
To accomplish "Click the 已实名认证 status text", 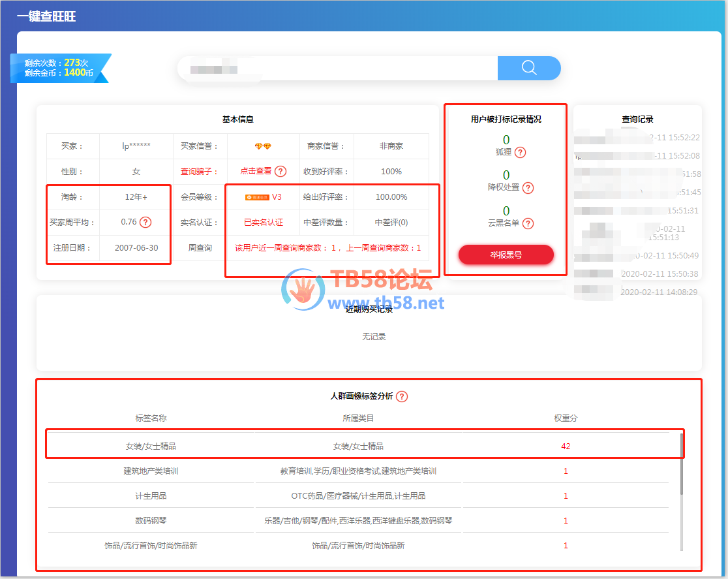I will (x=264, y=223).
